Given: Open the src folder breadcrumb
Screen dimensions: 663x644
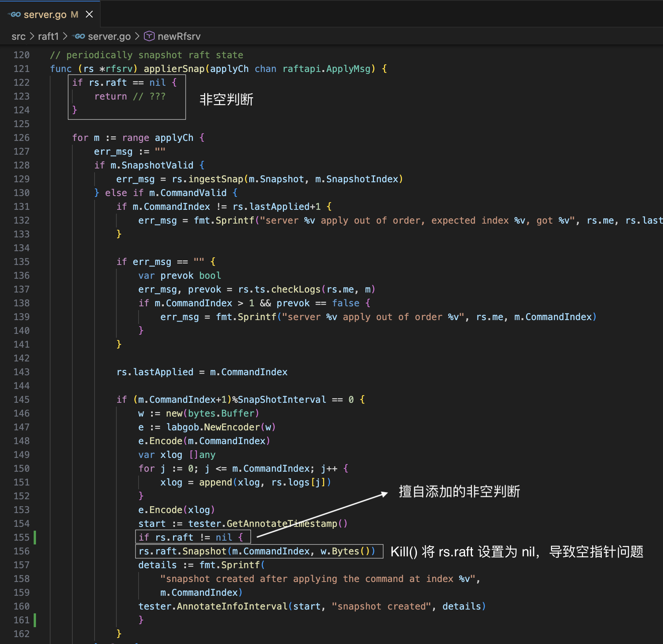Looking at the screenshot, I should click(18, 36).
